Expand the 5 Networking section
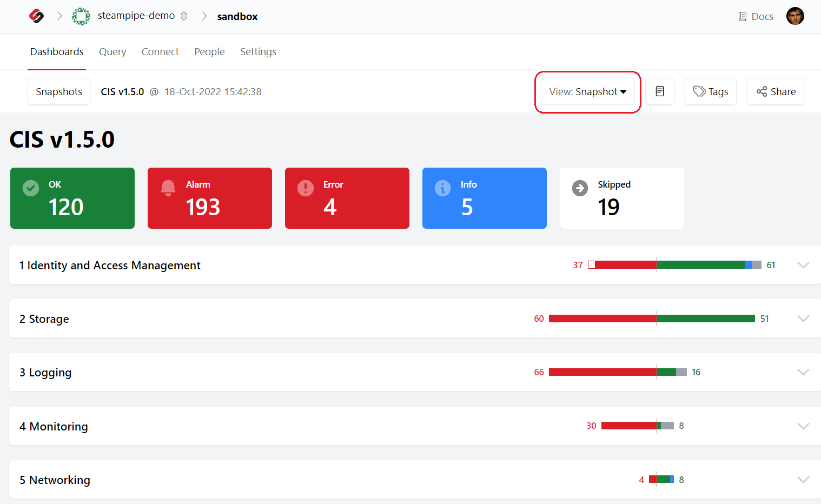Viewport: 821px width, 504px height. pos(803,479)
